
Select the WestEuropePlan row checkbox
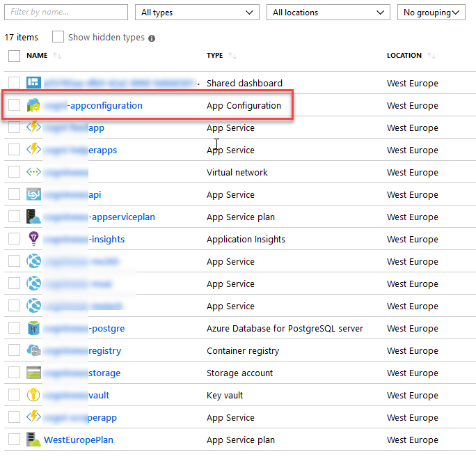pos(14,440)
